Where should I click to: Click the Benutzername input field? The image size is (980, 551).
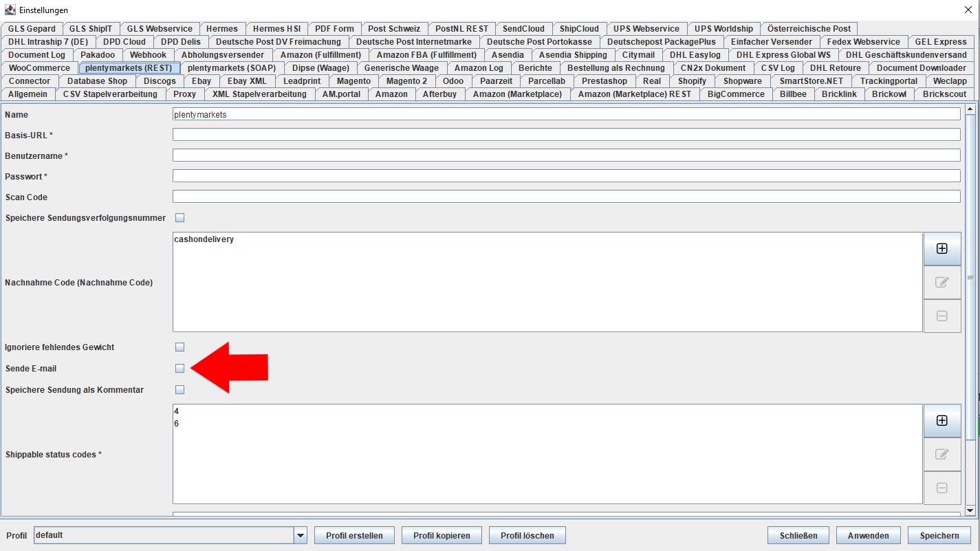pos(567,155)
